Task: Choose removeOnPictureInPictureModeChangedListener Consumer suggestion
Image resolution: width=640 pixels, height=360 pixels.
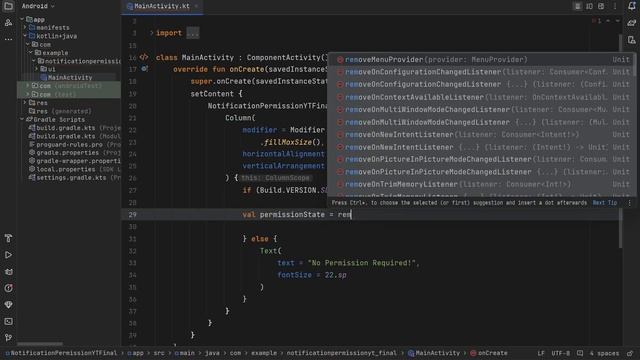Action: pyautogui.click(x=482, y=159)
